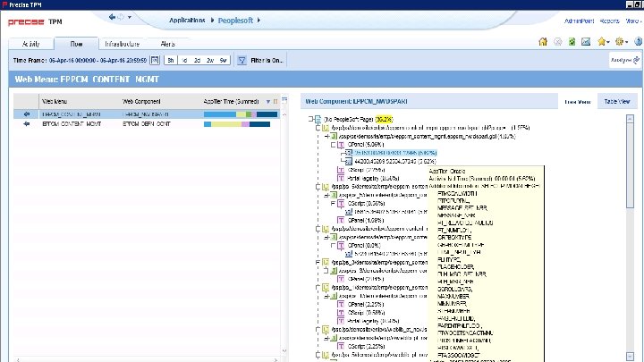Set time range to 2w
The height and width of the screenshot is (362, 644).
(210, 61)
